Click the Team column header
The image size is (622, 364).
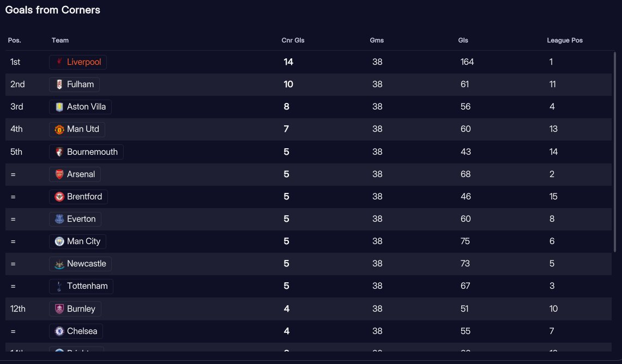(60, 40)
